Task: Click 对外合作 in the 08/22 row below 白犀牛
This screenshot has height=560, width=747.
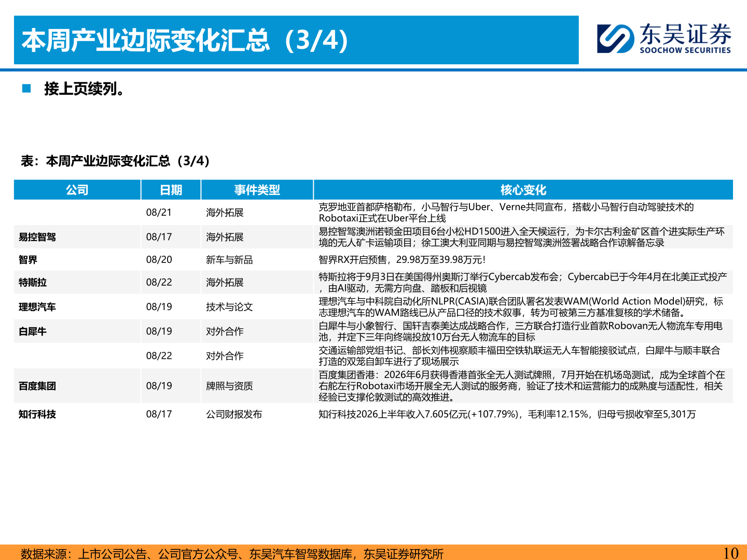Action: pos(225,356)
